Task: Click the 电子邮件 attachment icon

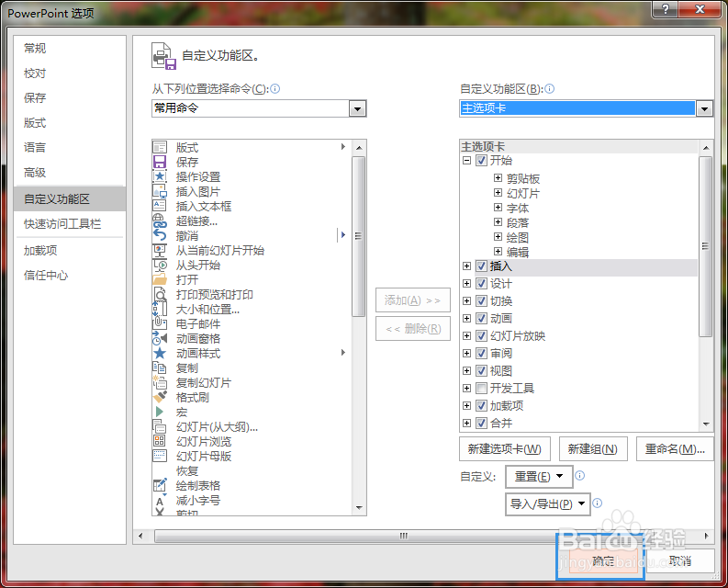Action: tap(160, 323)
